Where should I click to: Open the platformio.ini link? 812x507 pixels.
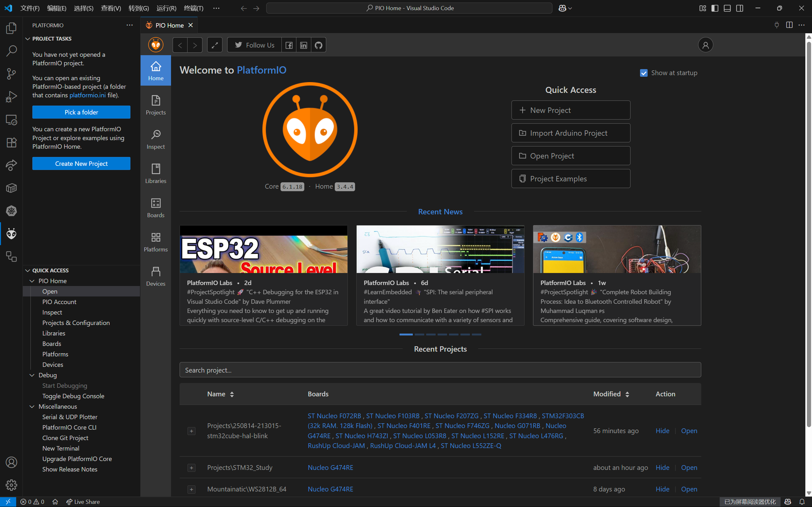point(87,95)
